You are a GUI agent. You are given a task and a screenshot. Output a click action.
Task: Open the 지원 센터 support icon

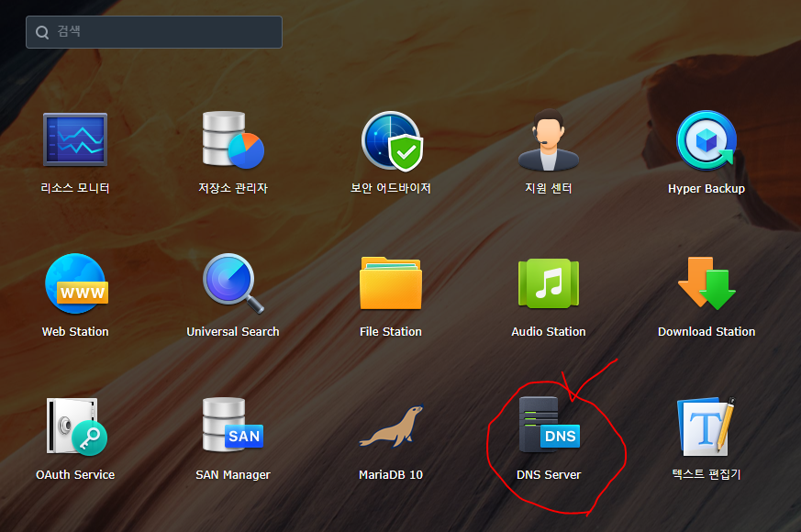549,140
